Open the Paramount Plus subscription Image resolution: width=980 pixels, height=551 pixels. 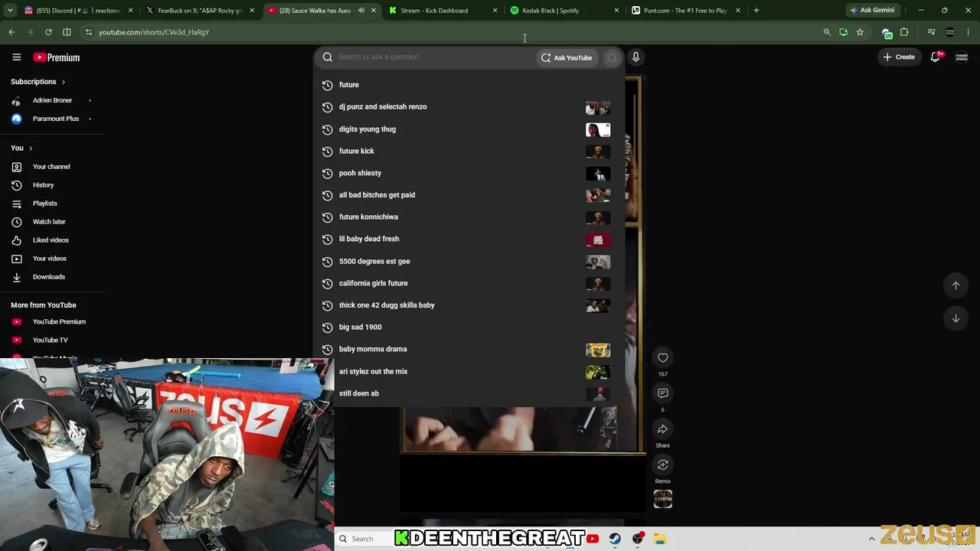(x=53, y=119)
